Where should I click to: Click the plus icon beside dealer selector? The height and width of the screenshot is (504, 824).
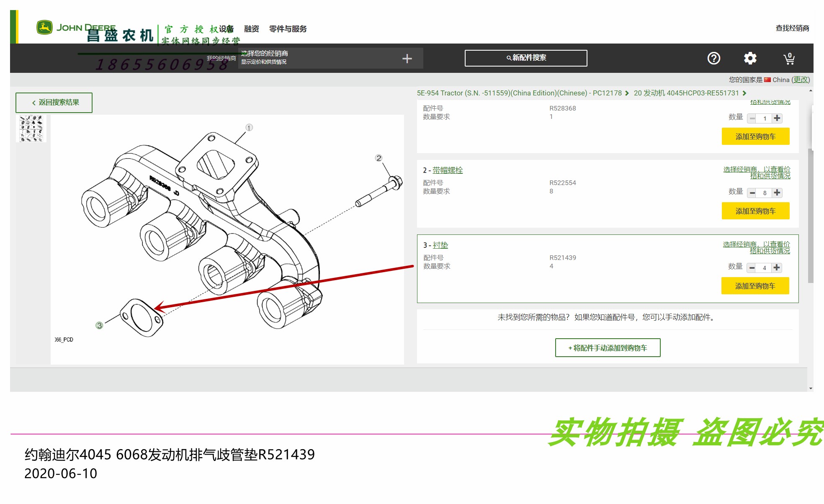coord(407,59)
